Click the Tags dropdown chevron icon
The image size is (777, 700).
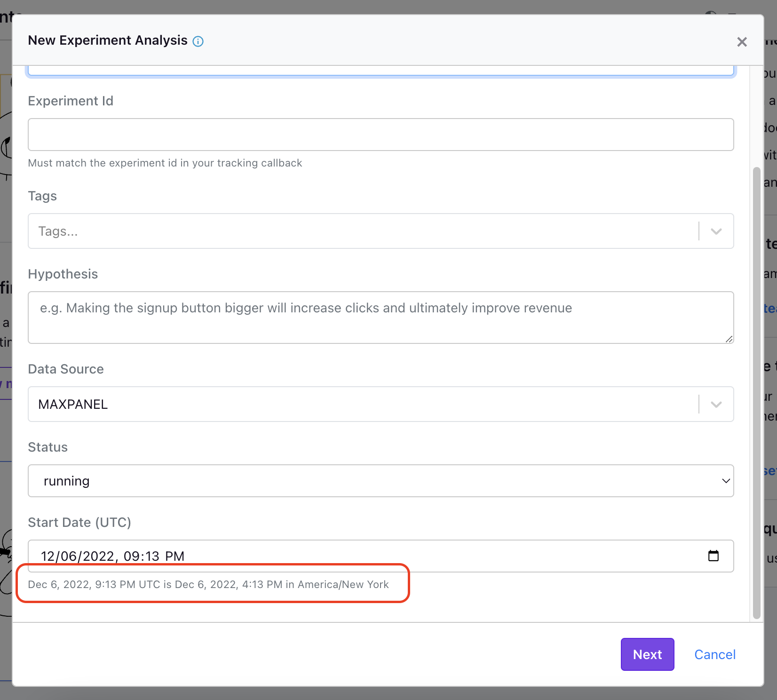(x=716, y=231)
